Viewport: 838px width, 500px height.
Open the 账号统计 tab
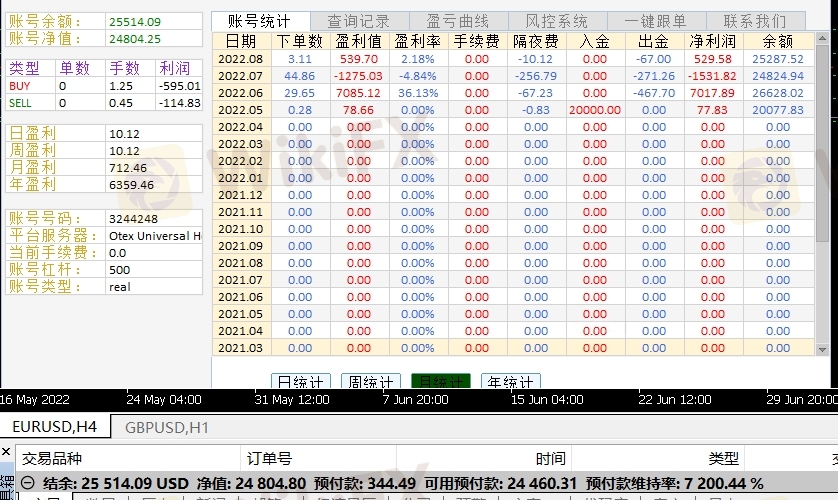(259, 21)
